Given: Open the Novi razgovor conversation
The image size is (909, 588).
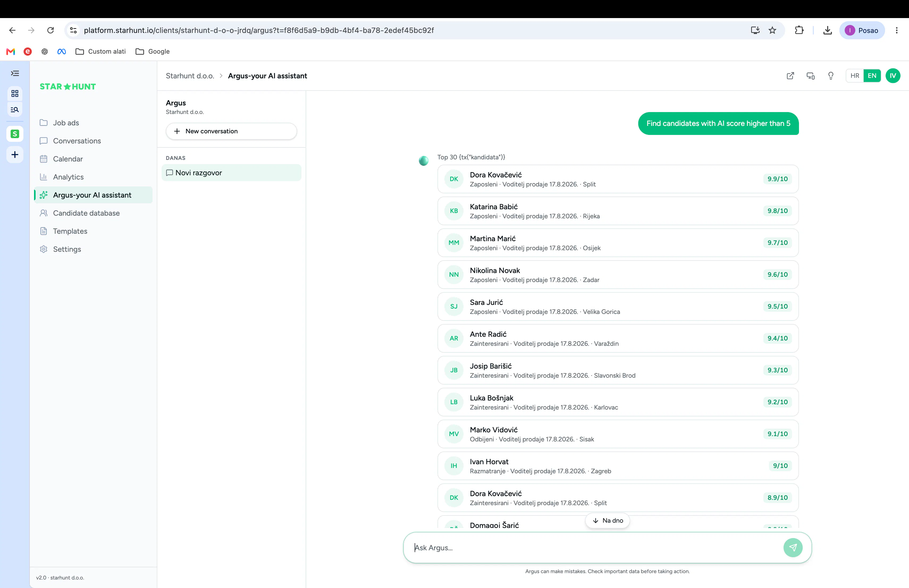Looking at the screenshot, I should (x=232, y=173).
